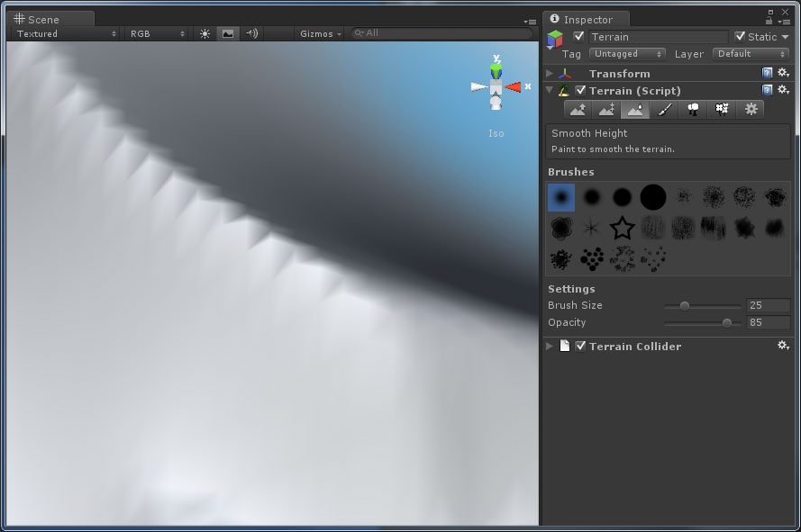
Task: Open the RGB render mode dropdown
Action: pyautogui.click(x=157, y=33)
